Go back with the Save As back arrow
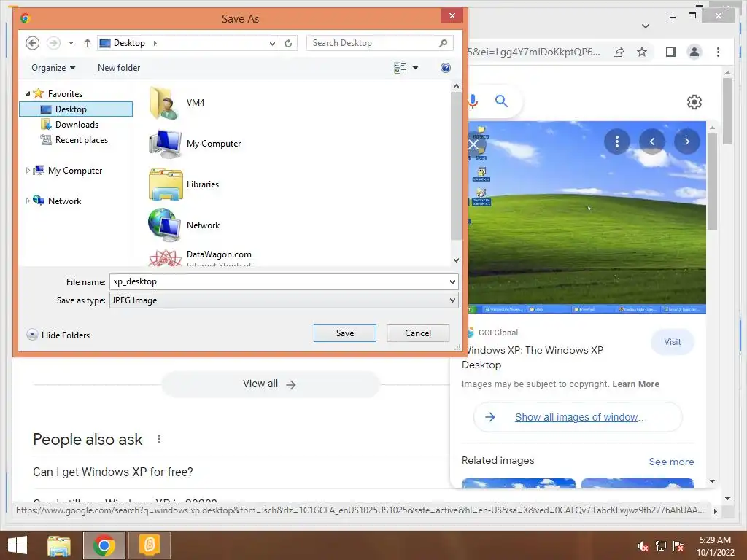This screenshot has height=560, width=747. (32, 43)
